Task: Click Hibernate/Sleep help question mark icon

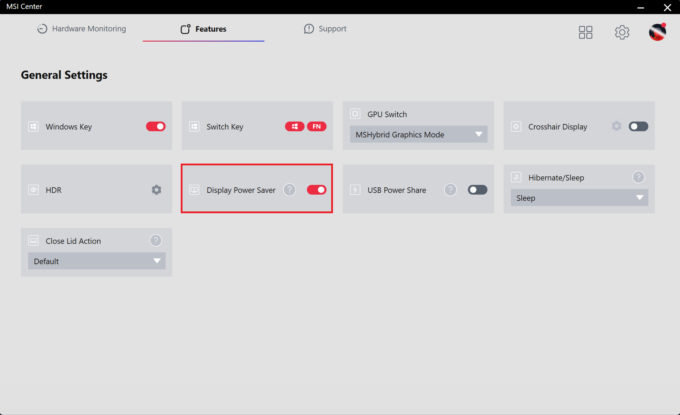Action: (638, 177)
